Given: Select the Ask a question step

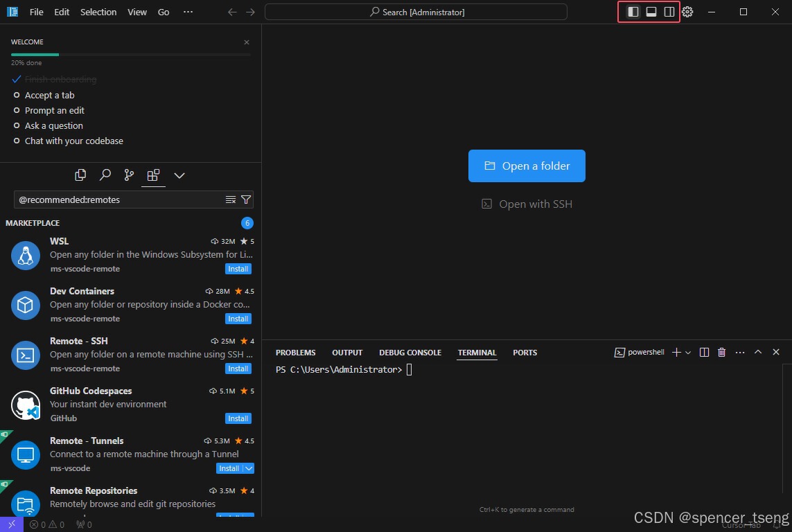Looking at the screenshot, I should coord(53,125).
